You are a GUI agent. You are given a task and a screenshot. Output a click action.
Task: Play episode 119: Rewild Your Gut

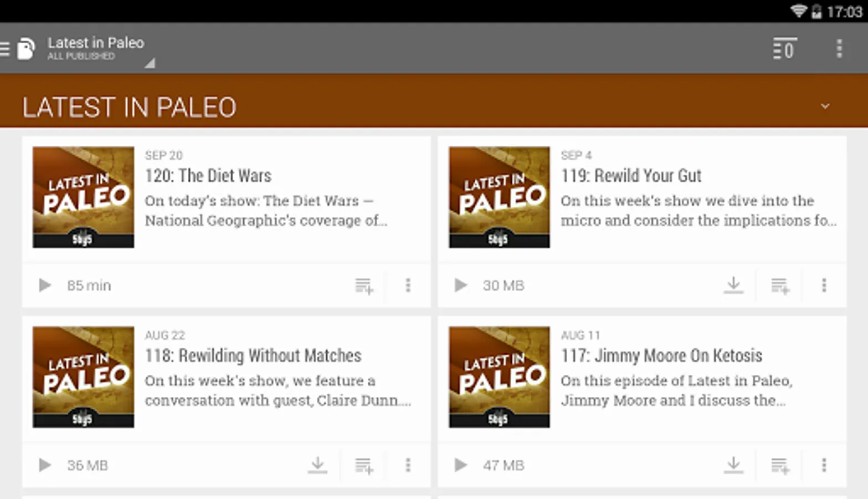(x=460, y=286)
